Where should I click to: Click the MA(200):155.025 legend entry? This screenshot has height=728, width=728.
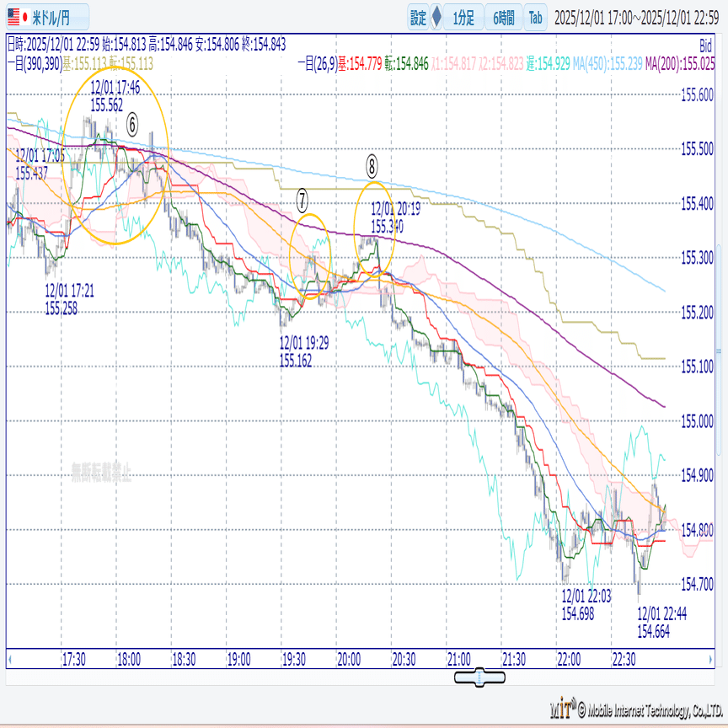679,64
